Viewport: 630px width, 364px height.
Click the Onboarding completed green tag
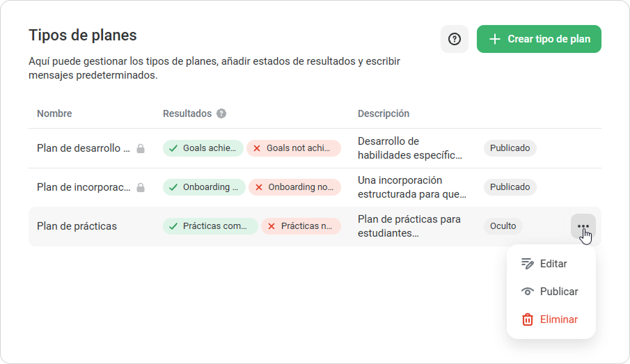coord(204,187)
